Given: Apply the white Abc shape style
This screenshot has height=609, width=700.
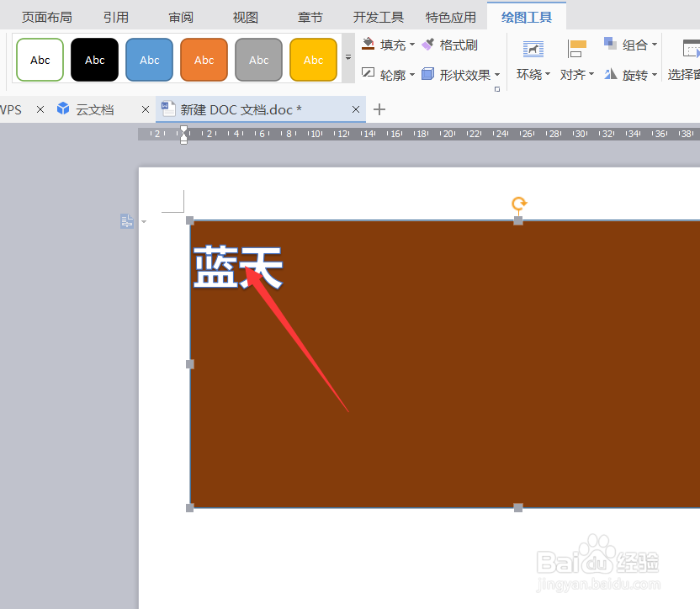Looking at the screenshot, I should pos(40,60).
